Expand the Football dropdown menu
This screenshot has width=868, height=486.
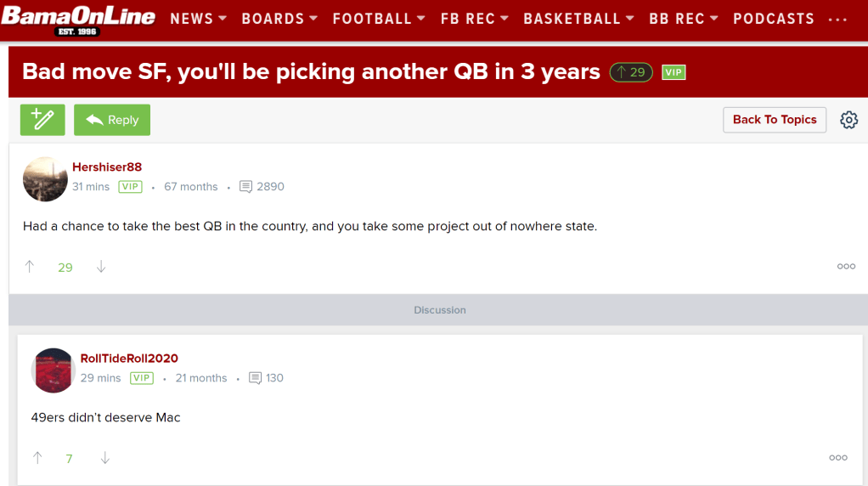[379, 19]
